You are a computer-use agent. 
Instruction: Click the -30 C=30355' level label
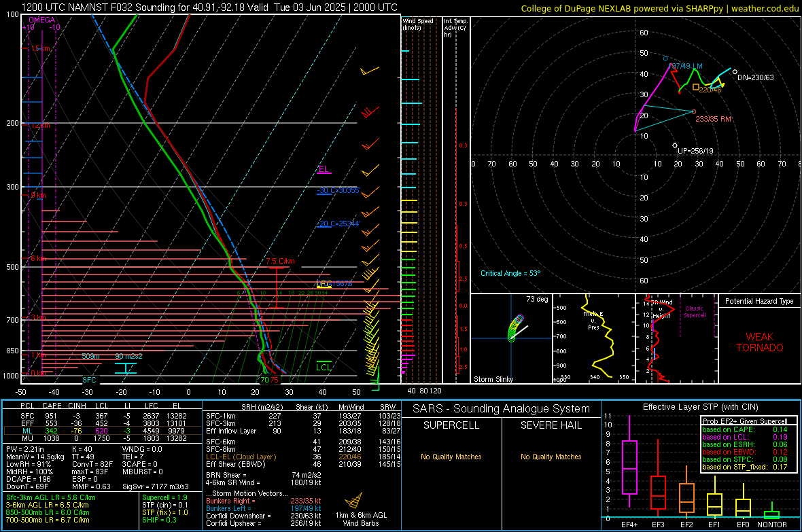(x=338, y=190)
